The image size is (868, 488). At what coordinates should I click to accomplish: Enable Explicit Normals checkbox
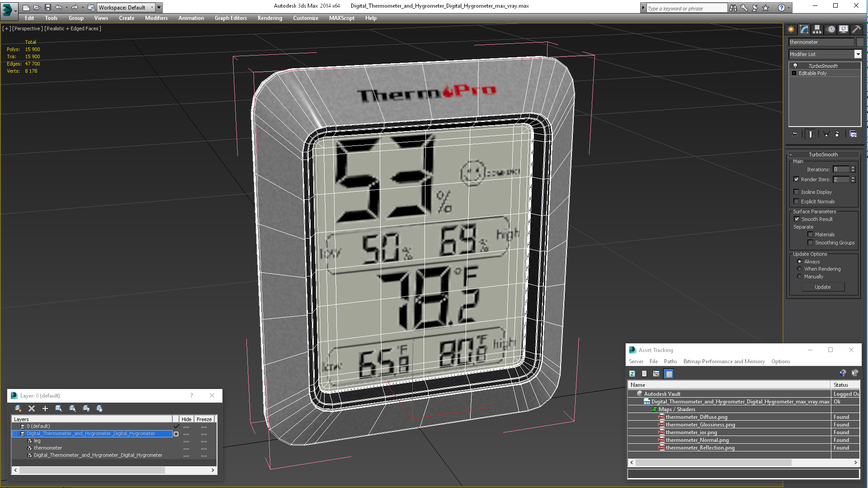pos(797,202)
